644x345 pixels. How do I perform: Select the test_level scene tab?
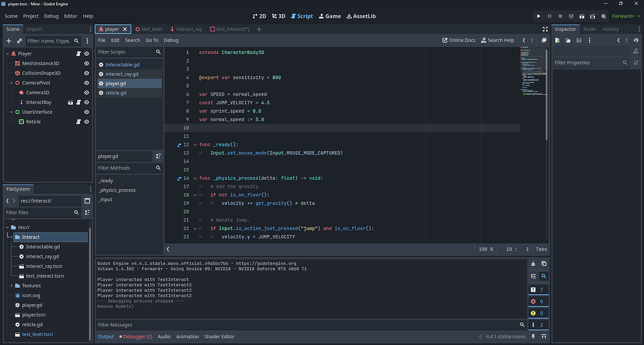(x=148, y=29)
